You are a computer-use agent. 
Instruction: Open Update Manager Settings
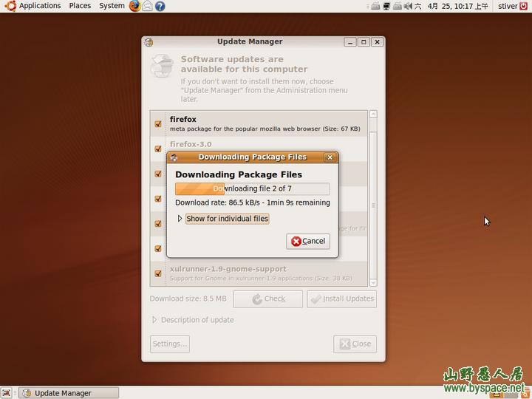pos(170,344)
